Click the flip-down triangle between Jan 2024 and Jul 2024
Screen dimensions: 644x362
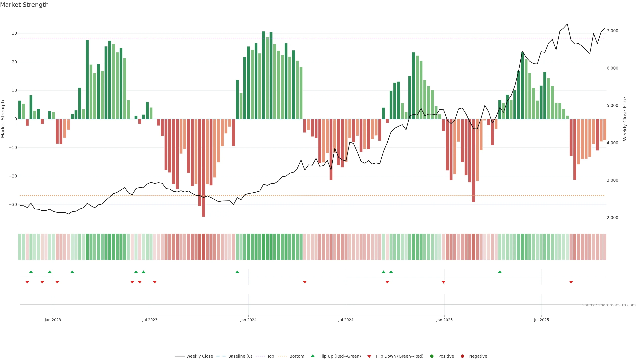pos(305,282)
